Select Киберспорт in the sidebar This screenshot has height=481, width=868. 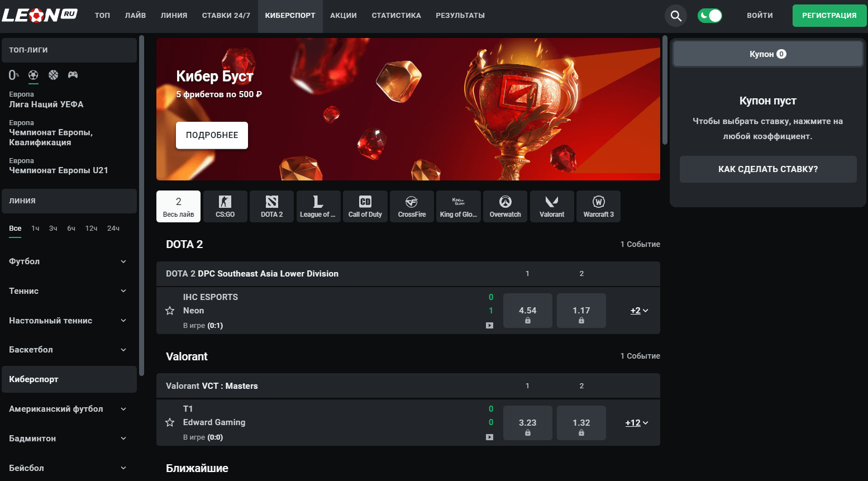pos(69,379)
